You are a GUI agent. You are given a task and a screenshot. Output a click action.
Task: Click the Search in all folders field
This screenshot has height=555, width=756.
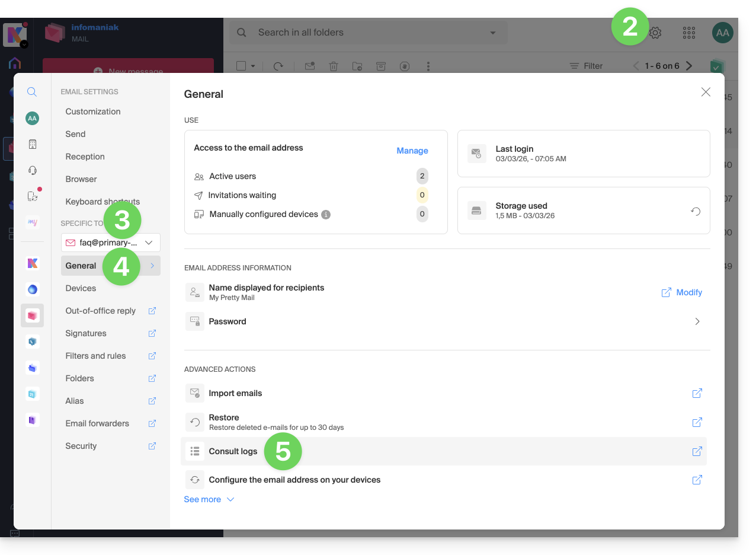click(367, 33)
